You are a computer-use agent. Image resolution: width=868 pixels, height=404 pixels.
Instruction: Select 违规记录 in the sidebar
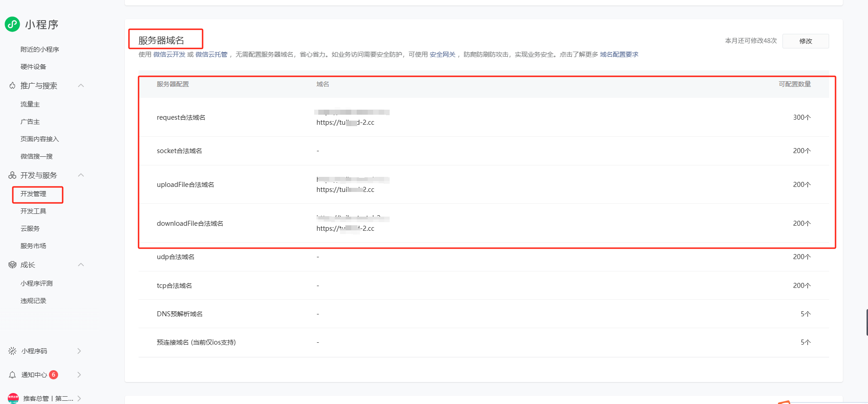click(33, 301)
